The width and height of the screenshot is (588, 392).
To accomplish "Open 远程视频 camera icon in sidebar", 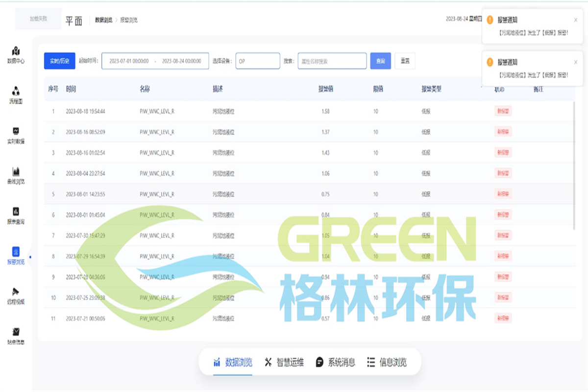I will 16,292.
